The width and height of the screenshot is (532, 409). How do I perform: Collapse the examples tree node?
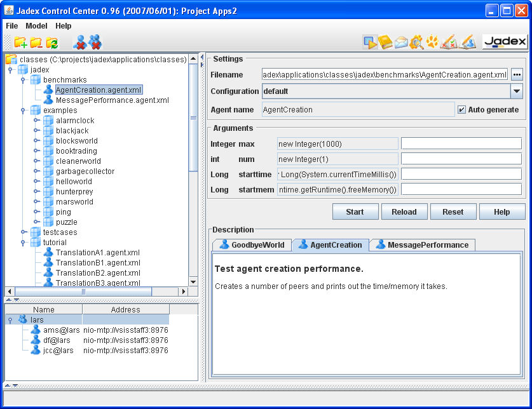(x=23, y=111)
